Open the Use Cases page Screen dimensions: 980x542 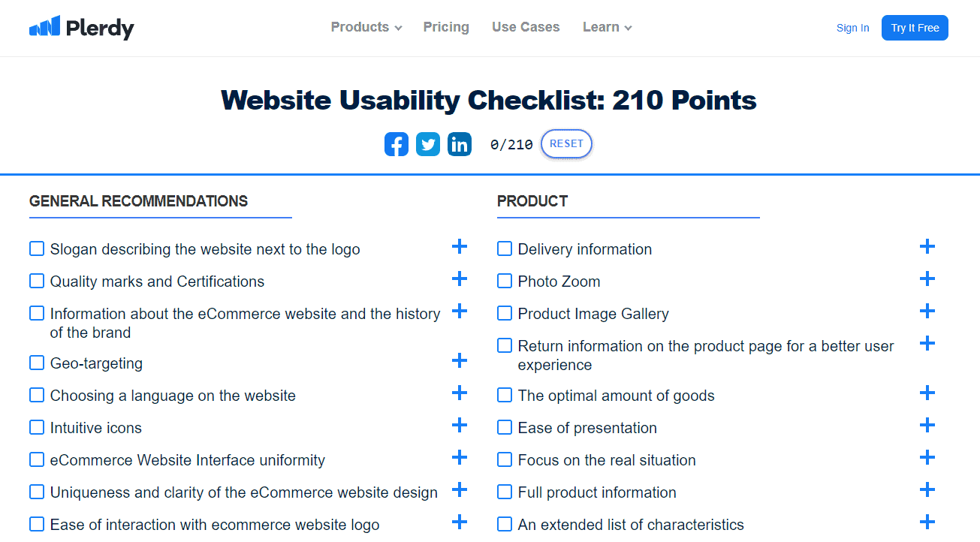click(x=526, y=27)
